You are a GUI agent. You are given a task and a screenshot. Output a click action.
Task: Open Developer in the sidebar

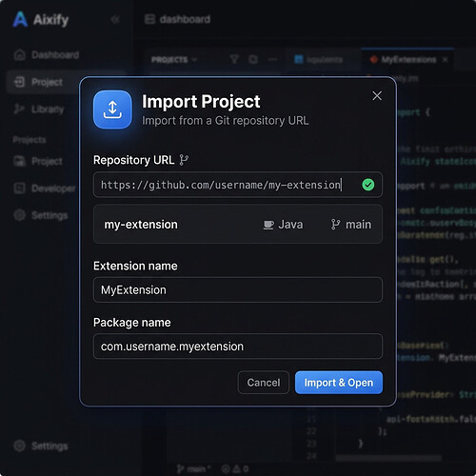coord(45,188)
